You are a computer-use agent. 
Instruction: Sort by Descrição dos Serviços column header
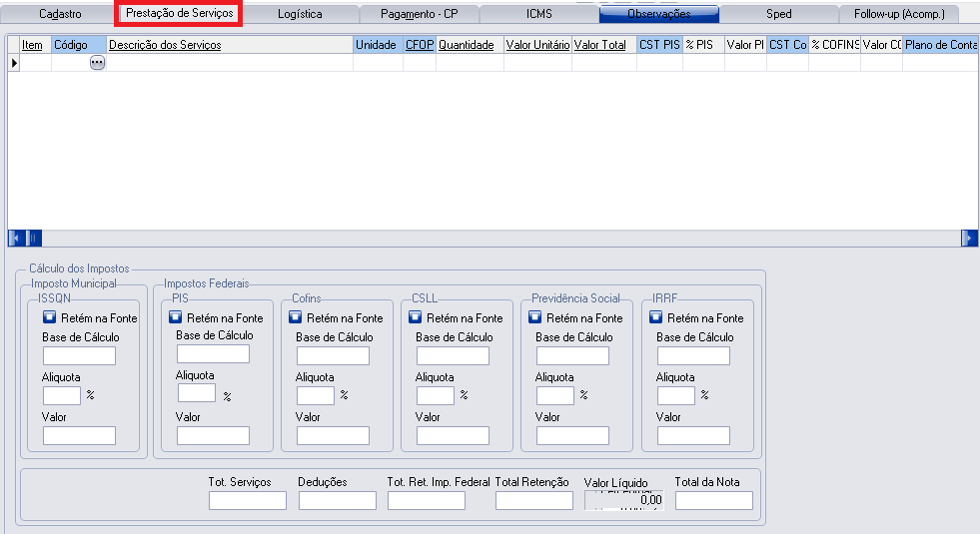point(165,45)
